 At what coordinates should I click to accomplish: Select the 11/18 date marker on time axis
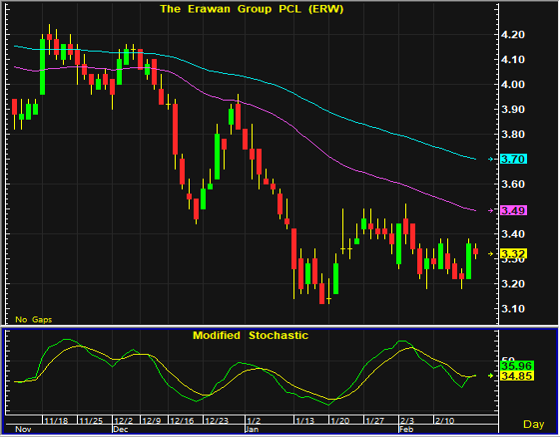tap(56, 421)
